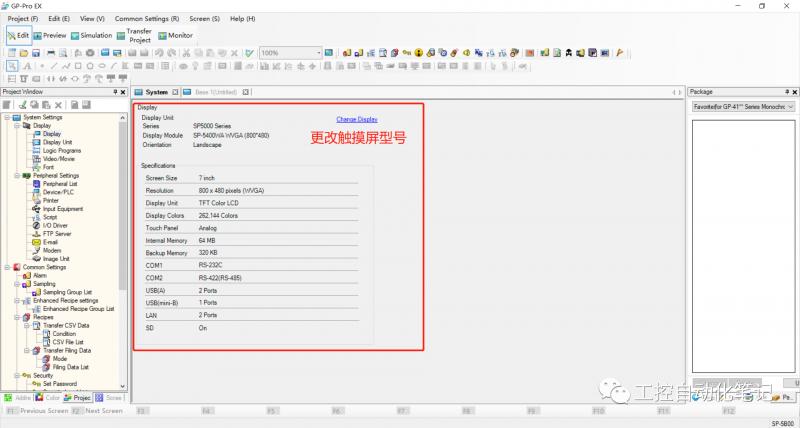
Task: Click the image icon right of zoom box
Action: [329, 53]
